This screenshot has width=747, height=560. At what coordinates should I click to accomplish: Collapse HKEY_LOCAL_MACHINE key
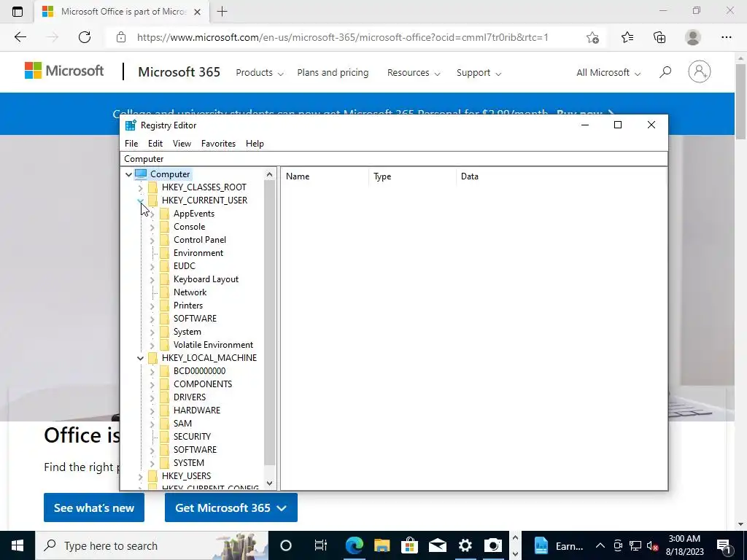[140, 358]
